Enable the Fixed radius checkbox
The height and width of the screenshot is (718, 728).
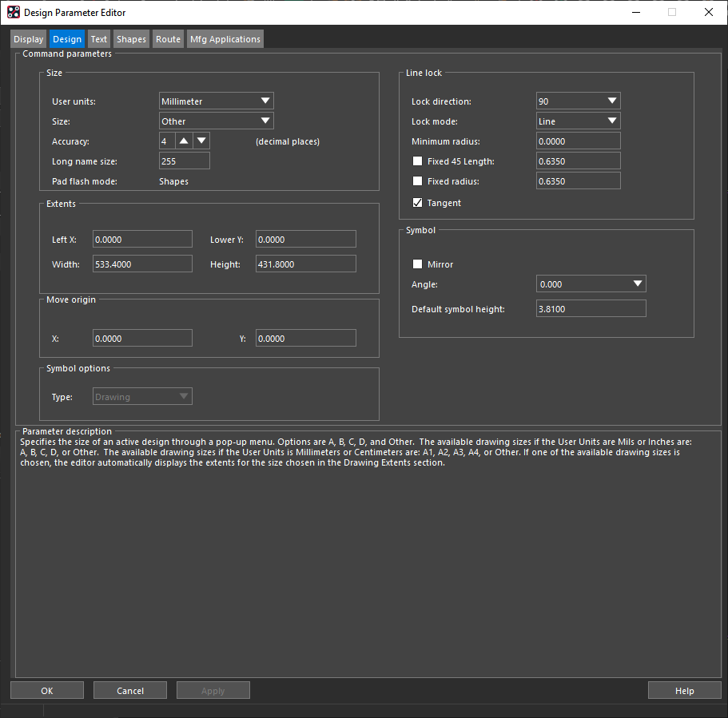pos(418,181)
